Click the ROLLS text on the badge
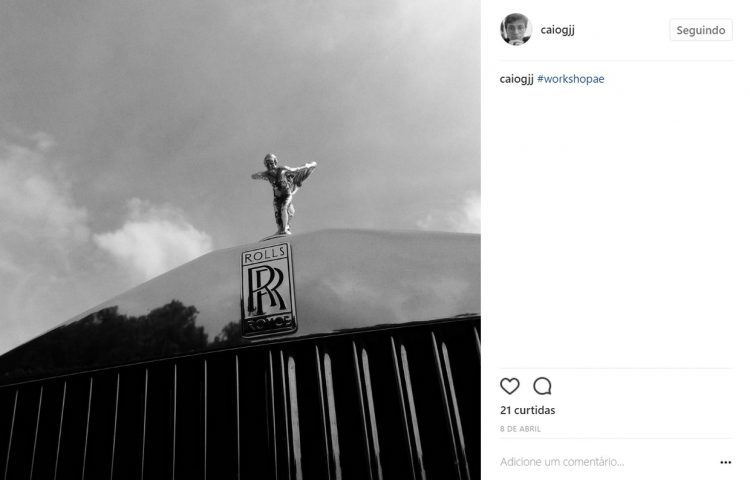The height and width of the screenshot is (480, 750). pyautogui.click(x=265, y=256)
